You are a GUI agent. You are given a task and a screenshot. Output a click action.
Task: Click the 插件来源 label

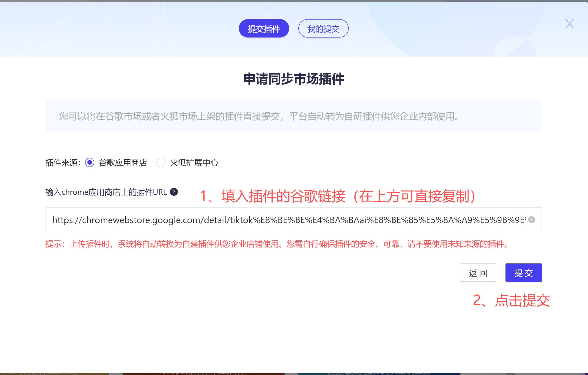(x=63, y=163)
